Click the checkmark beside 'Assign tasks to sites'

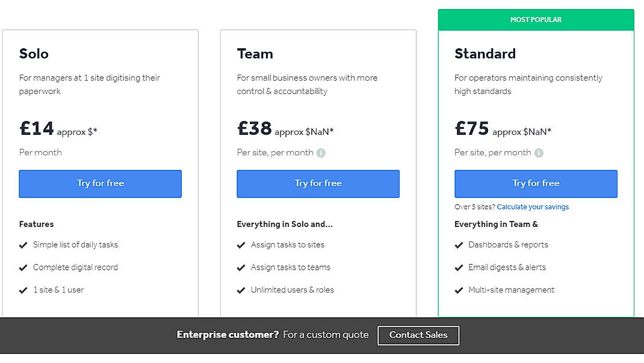tap(241, 245)
